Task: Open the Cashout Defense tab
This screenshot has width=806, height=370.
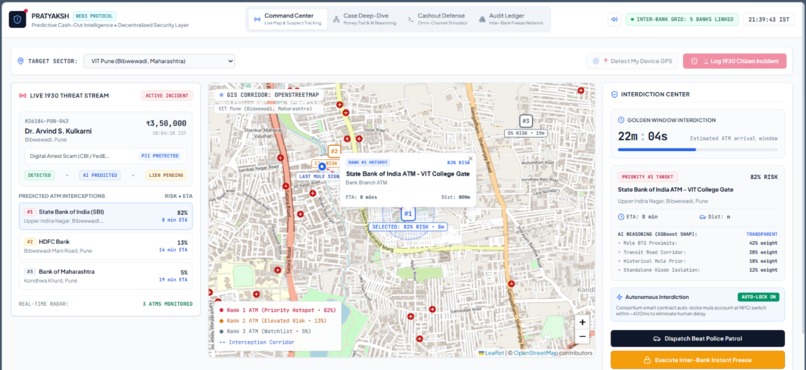Action: coord(437,19)
